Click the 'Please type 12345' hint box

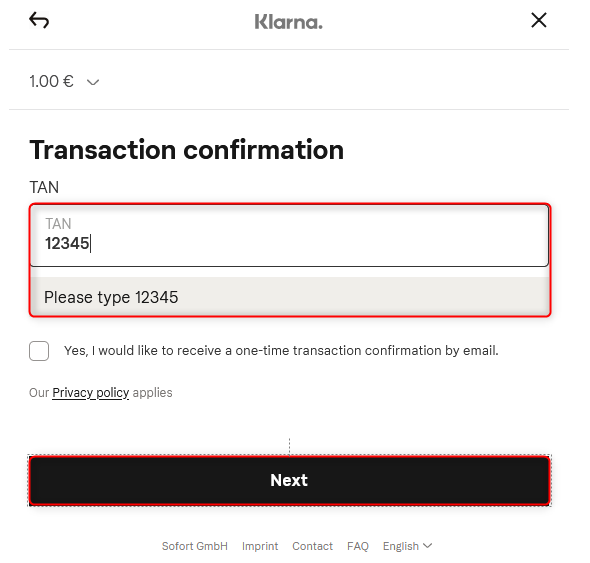point(289,297)
